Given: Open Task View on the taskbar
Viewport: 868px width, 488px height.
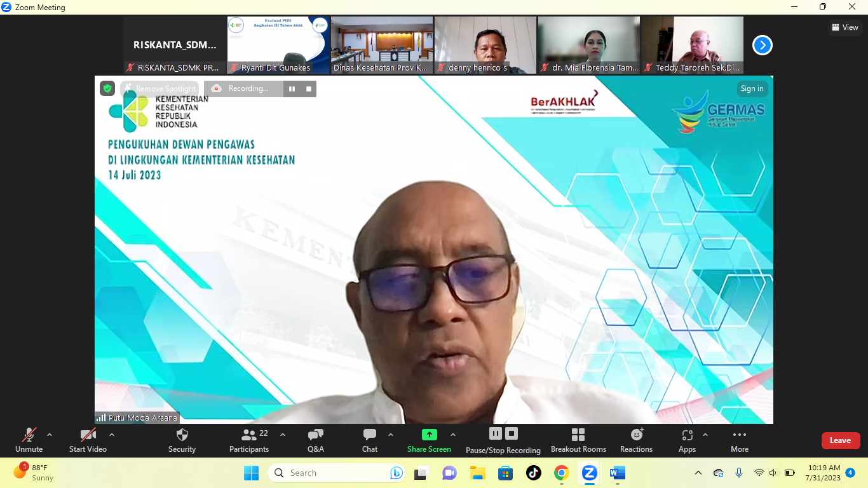Looking at the screenshot, I should (421, 473).
